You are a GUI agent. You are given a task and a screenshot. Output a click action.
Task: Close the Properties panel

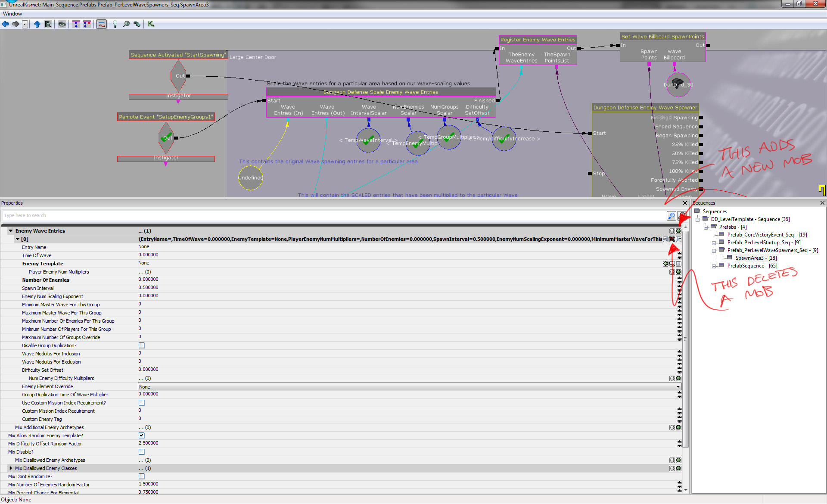[685, 203]
